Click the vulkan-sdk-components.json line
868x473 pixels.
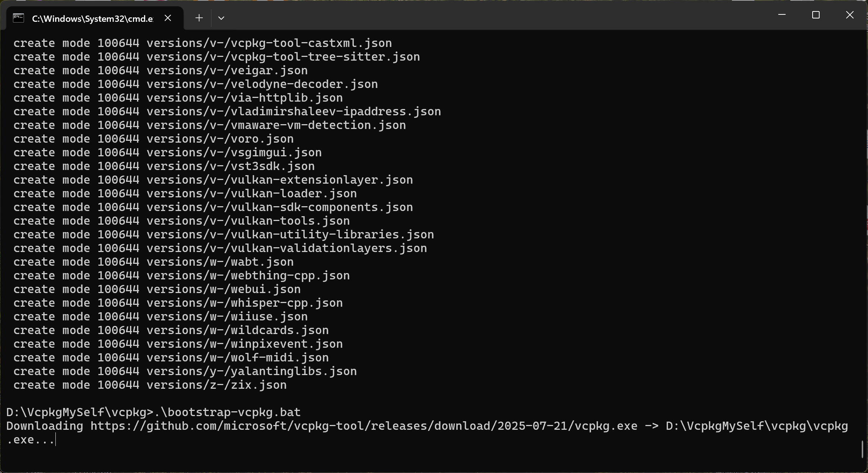point(213,207)
